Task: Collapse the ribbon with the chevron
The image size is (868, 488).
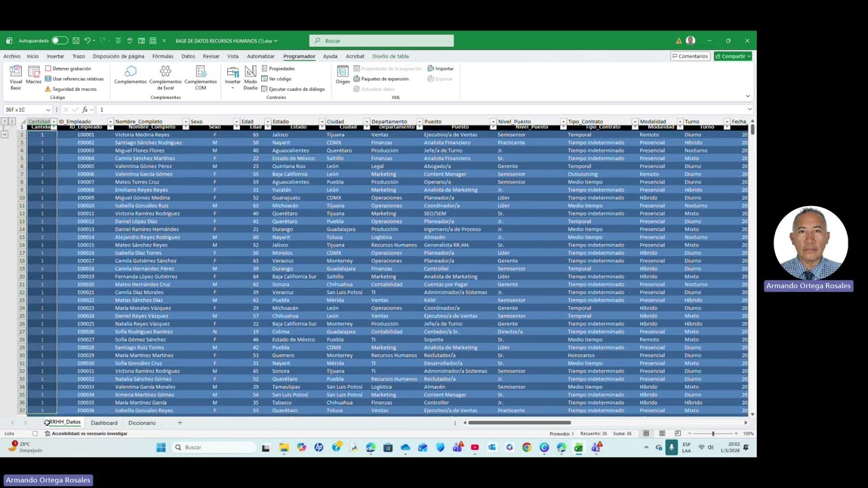Action: click(x=747, y=96)
